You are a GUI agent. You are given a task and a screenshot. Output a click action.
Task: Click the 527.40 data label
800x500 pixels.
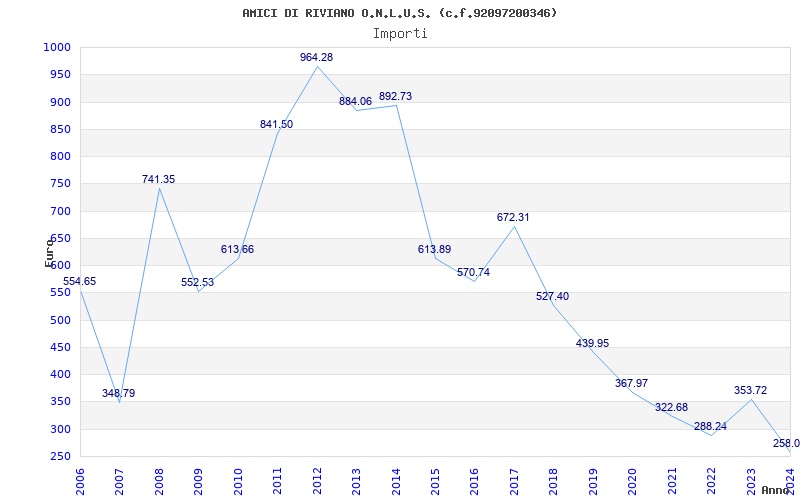pos(553,296)
